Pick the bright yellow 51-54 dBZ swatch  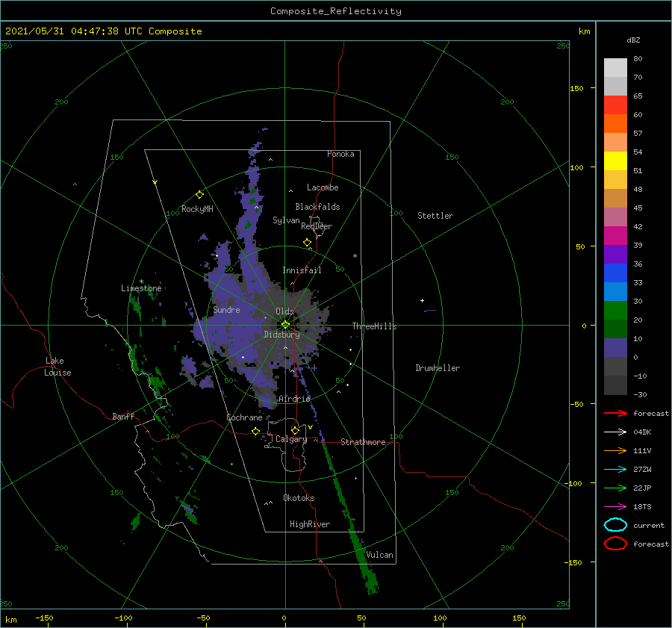[x=615, y=161]
